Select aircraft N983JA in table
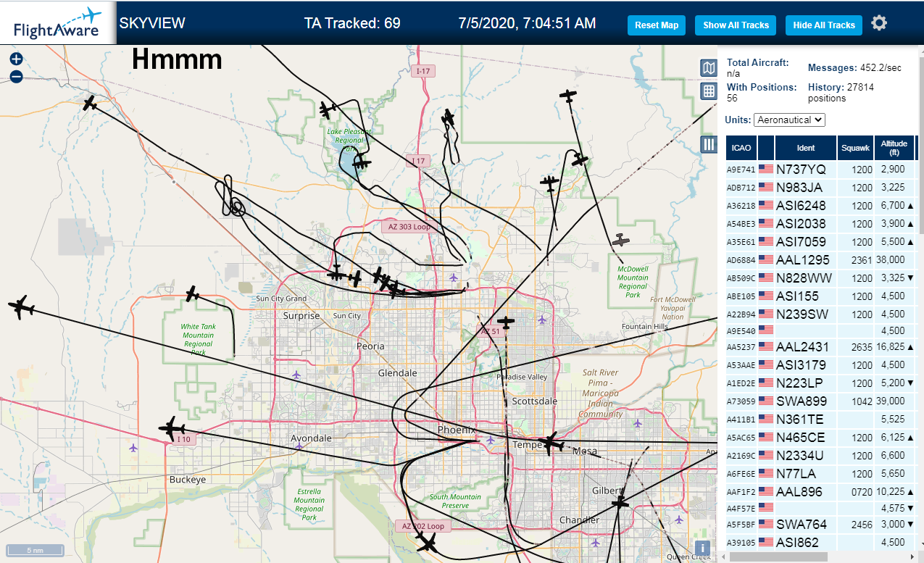 (823, 188)
